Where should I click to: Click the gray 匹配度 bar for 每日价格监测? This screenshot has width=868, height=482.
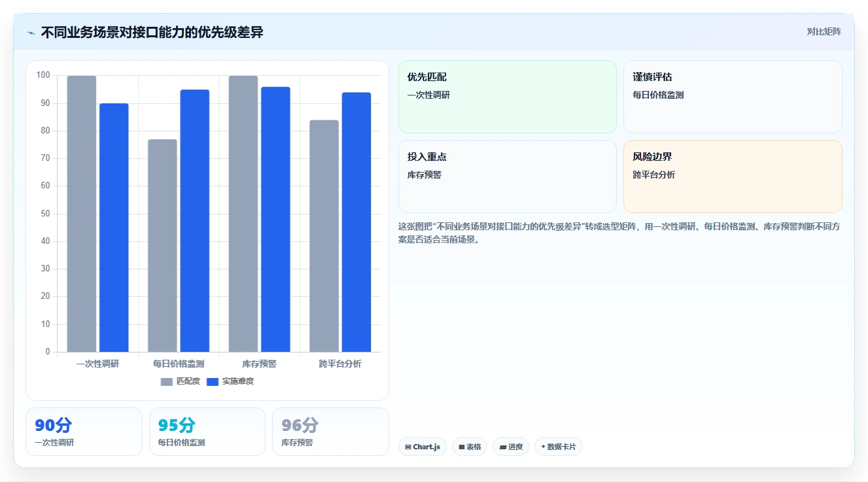162,246
